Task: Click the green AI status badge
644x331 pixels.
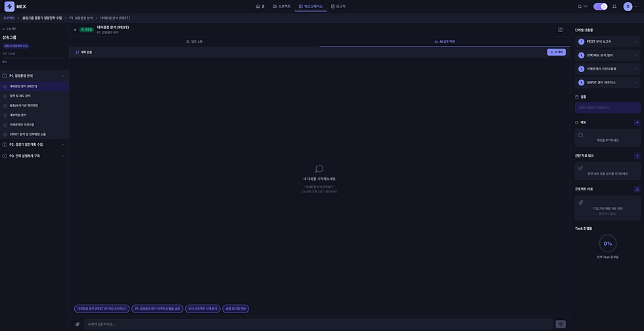Action: tap(86, 30)
